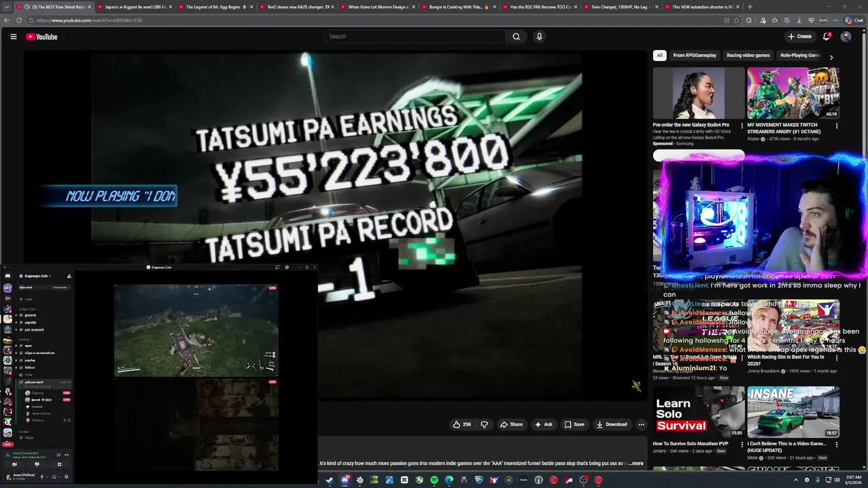Expand the description with ...more
This screenshot has height=488, width=868.
635,464
